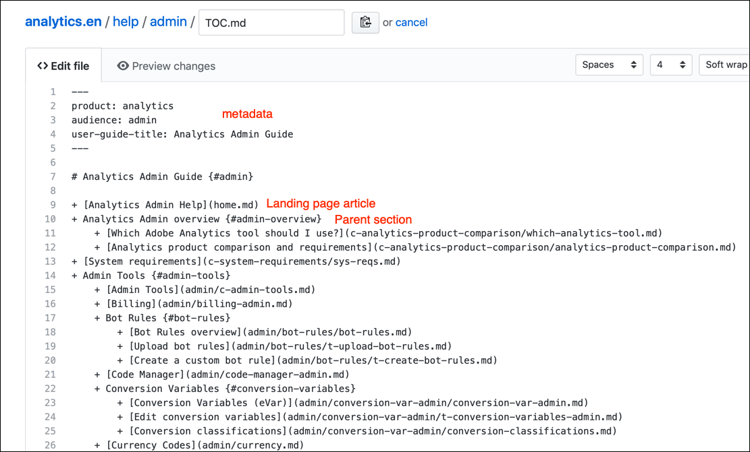
Task: Edit the TOC.md filename field
Action: [271, 22]
